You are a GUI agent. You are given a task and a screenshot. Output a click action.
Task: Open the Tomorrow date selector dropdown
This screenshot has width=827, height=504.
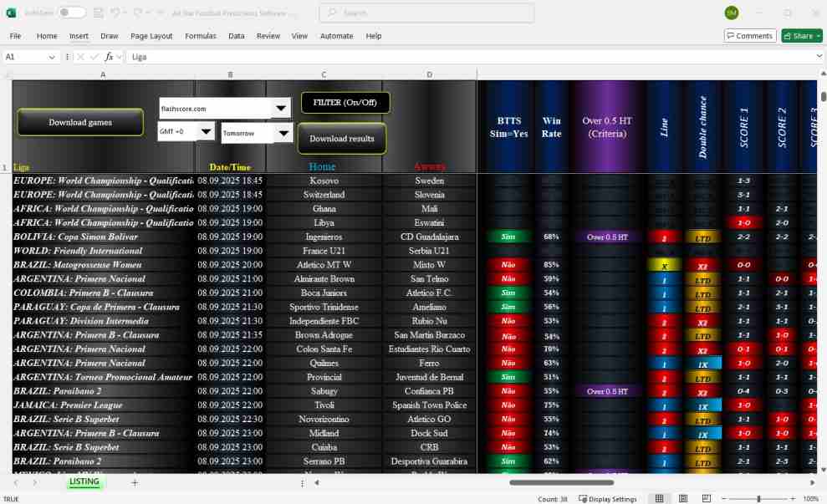(x=283, y=132)
